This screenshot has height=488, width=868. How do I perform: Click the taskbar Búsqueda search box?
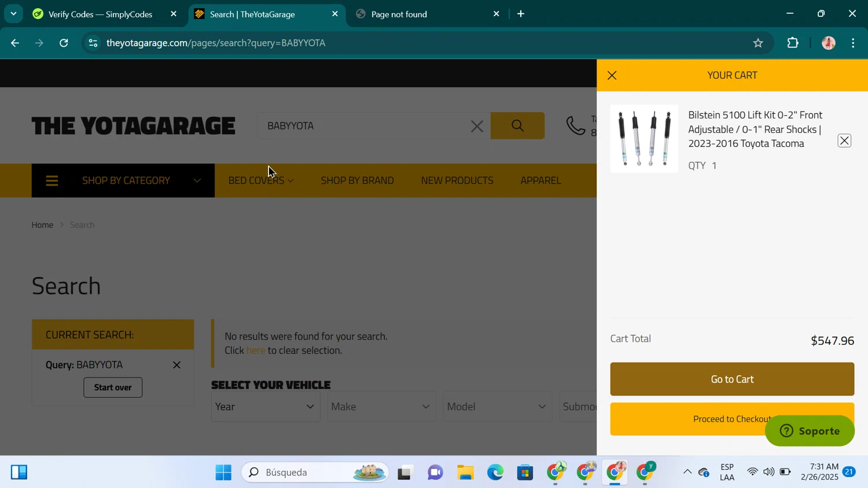click(x=315, y=472)
